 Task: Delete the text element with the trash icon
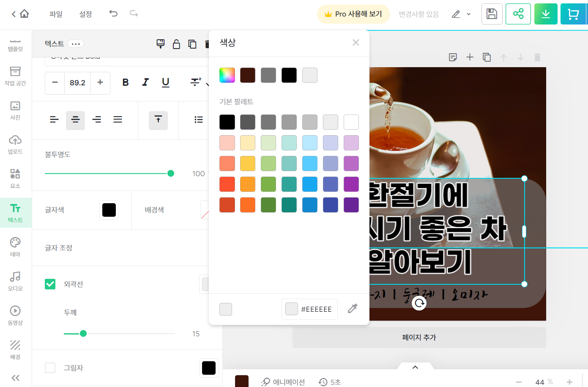click(x=207, y=44)
